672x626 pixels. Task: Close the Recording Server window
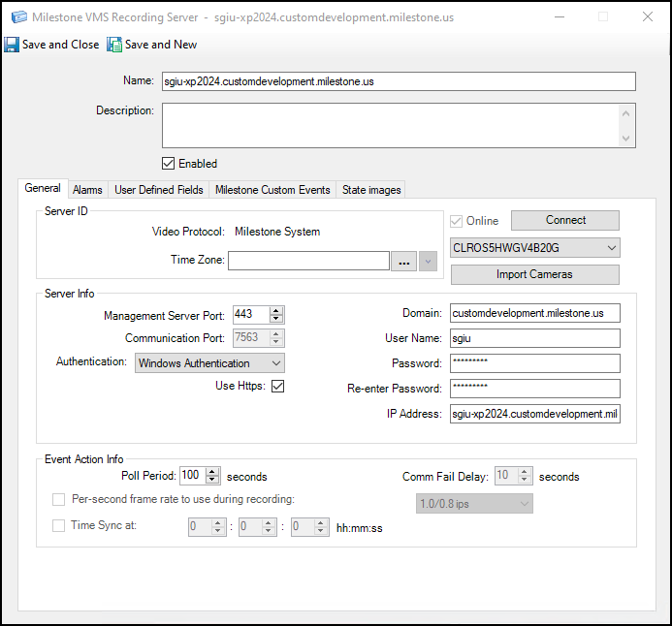[x=648, y=16]
